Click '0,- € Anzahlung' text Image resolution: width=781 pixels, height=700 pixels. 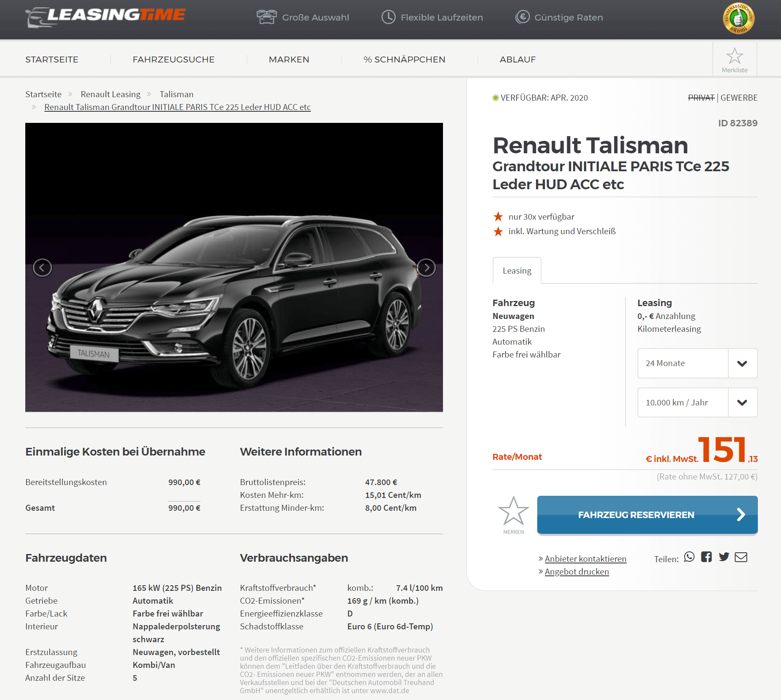coord(666,316)
